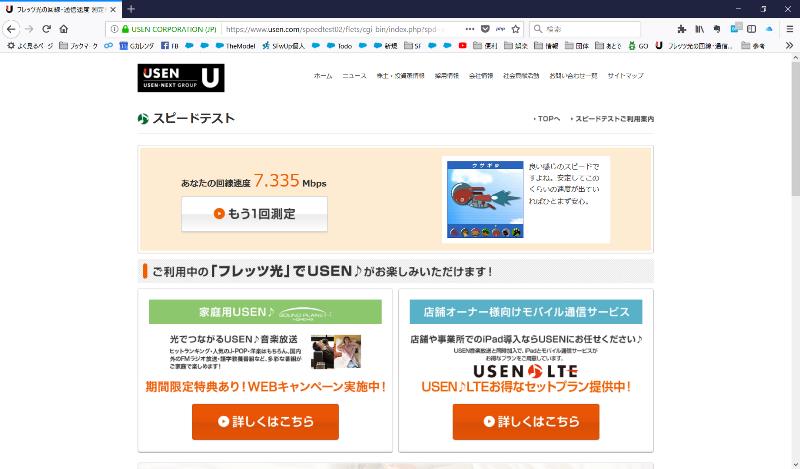
Task: Click the USEN-NEXT GROUP logo
Action: pyautogui.click(x=181, y=78)
